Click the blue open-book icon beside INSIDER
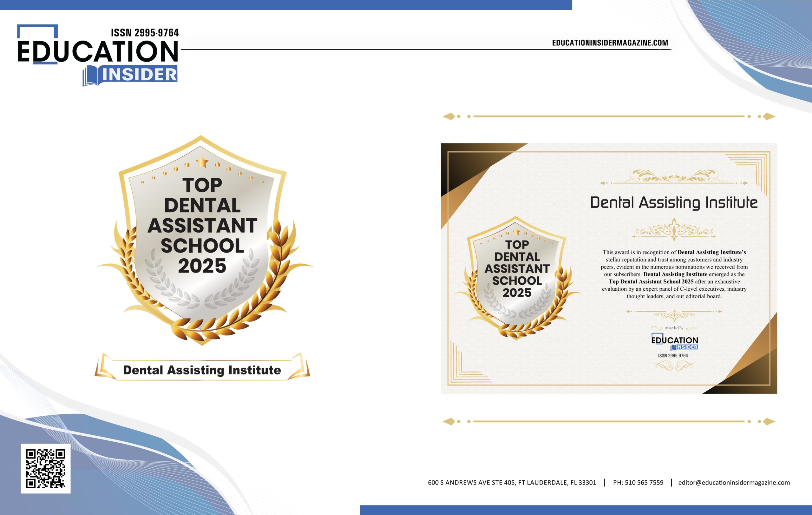The image size is (812, 515). tap(90, 76)
